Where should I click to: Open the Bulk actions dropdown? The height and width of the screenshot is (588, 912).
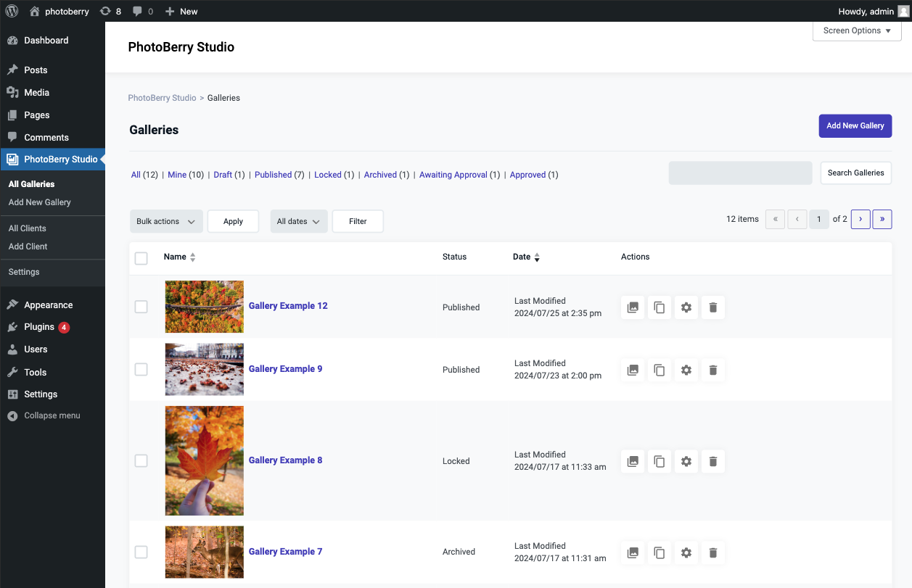tap(165, 221)
